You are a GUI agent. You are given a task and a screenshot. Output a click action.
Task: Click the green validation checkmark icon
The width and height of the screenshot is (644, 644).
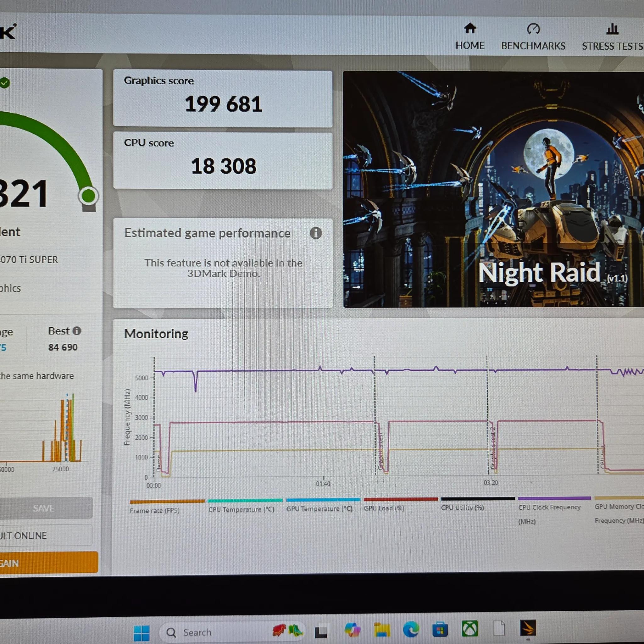(5, 83)
